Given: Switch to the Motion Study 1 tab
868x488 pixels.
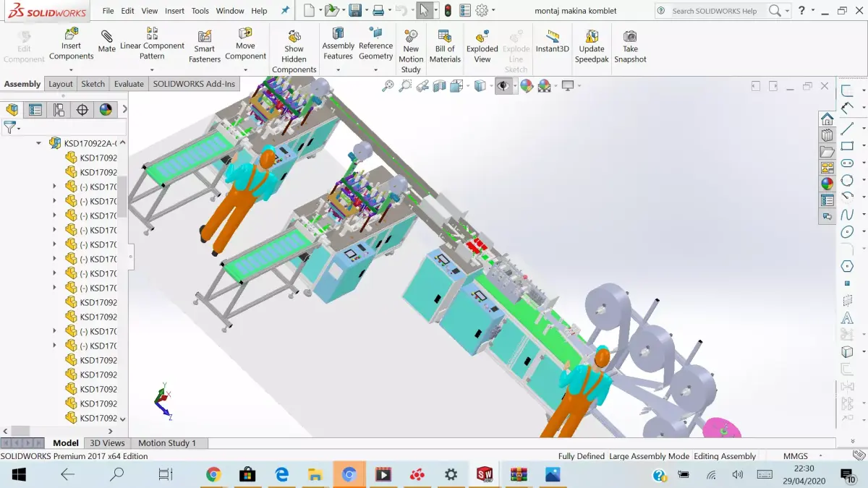Looking at the screenshot, I should (x=169, y=442).
